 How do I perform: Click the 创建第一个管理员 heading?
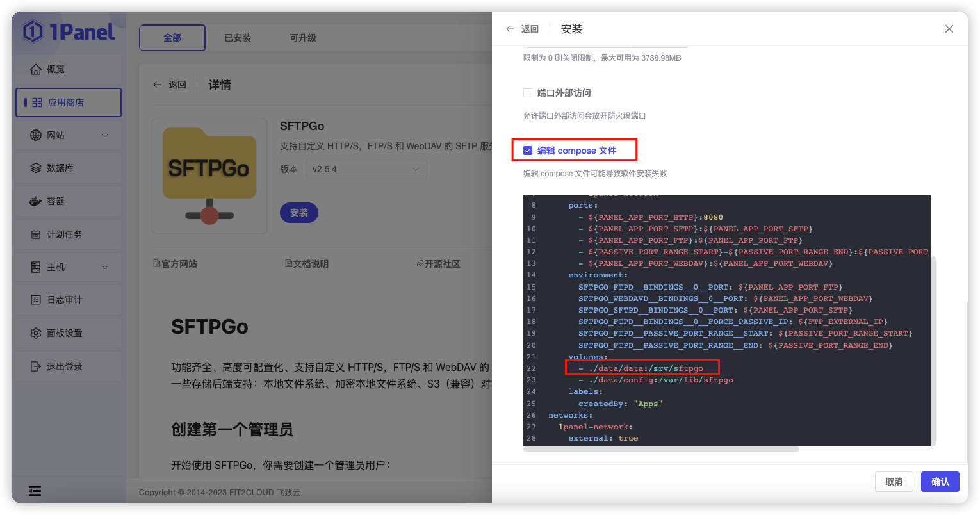click(232, 429)
